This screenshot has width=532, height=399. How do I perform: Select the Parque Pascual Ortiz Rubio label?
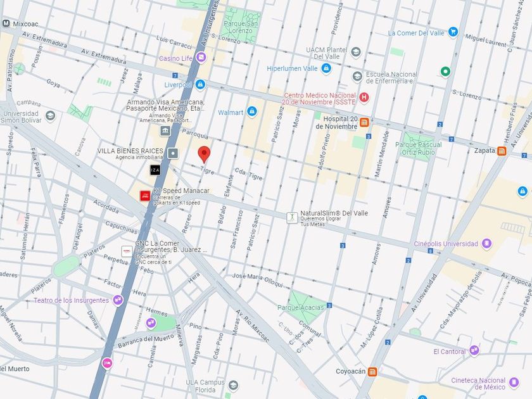pyautogui.click(x=419, y=149)
